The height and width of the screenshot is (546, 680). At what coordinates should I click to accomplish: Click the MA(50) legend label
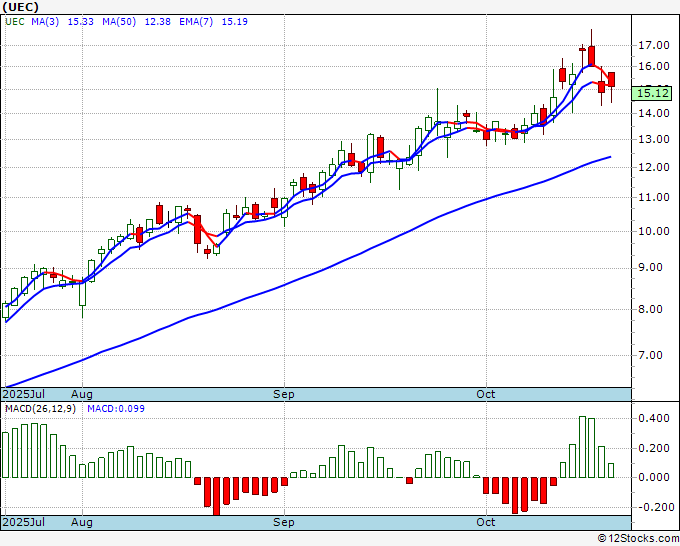coord(119,22)
